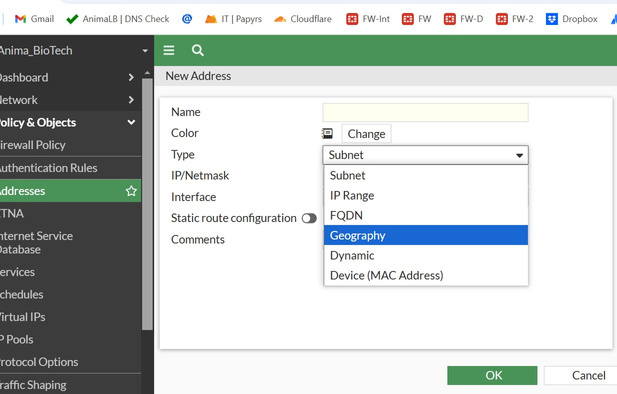617x394 pixels.
Task: Open the FW-2 bookmark
Action: click(514, 18)
